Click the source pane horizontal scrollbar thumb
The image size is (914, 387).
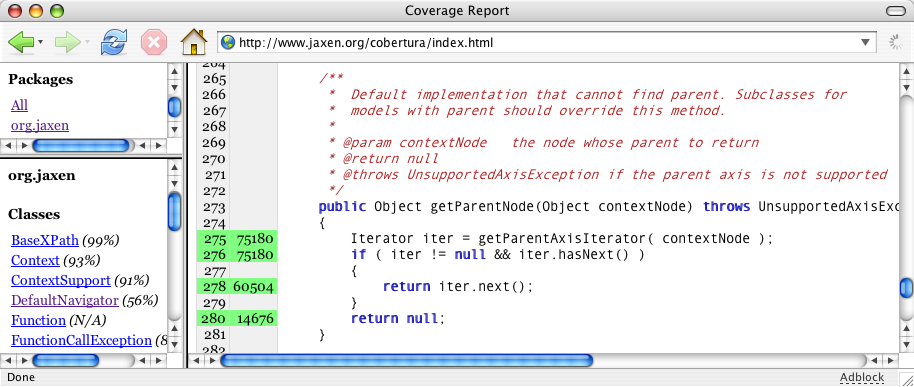pos(406,361)
